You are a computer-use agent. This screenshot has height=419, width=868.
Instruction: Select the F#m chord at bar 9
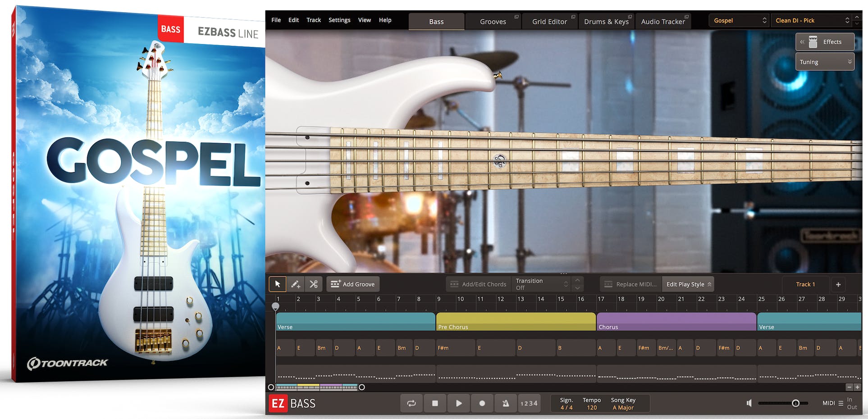pyautogui.click(x=456, y=348)
